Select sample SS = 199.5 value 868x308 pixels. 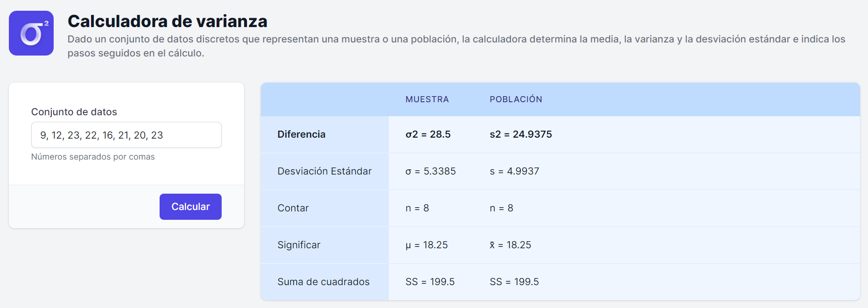(430, 282)
